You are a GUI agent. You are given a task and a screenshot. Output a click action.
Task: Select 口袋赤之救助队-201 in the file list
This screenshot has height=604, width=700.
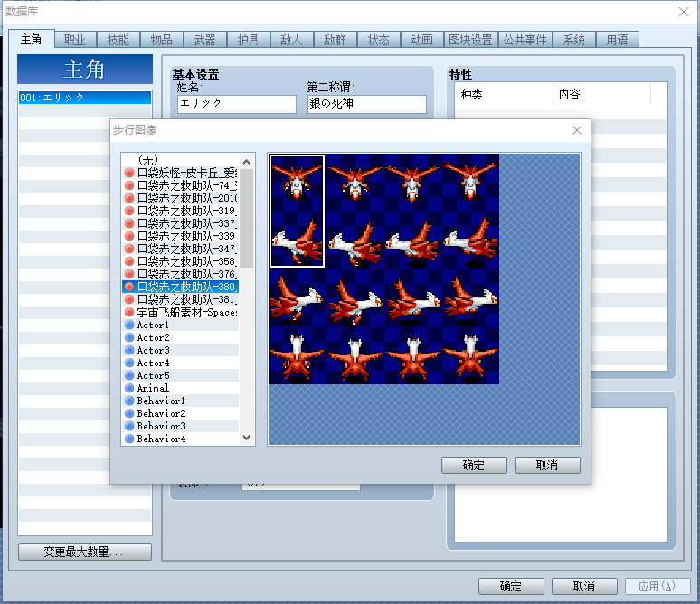[180, 198]
